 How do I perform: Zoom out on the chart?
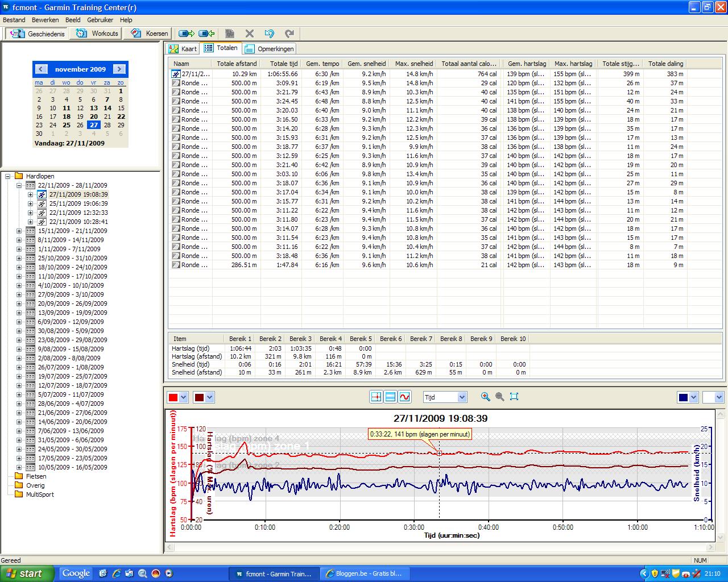pos(499,397)
